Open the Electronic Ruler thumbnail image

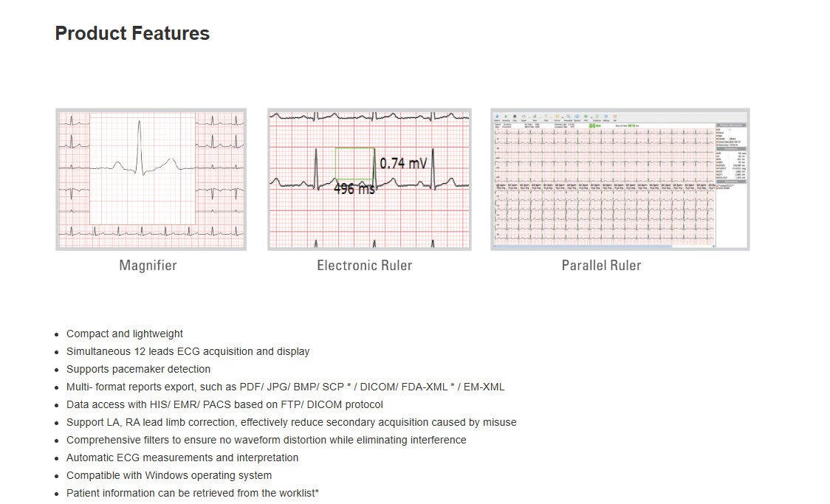coord(369,179)
